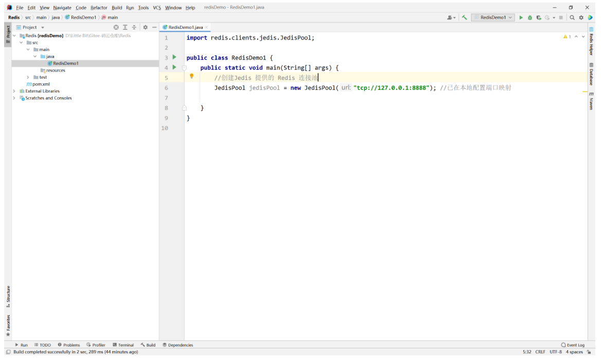
Task: Toggle the Dependencies tool window
Action: (x=178, y=345)
